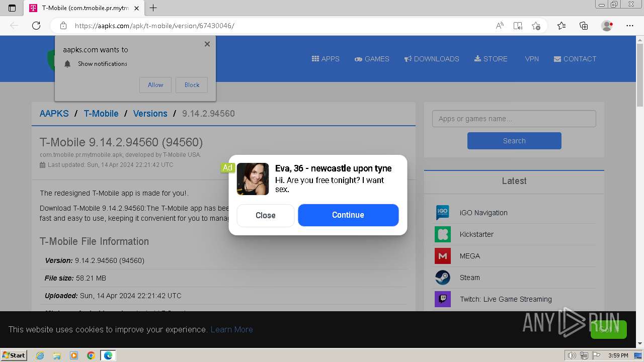Click Learn More cookie link
The height and width of the screenshot is (362, 644).
click(x=231, y=329)
